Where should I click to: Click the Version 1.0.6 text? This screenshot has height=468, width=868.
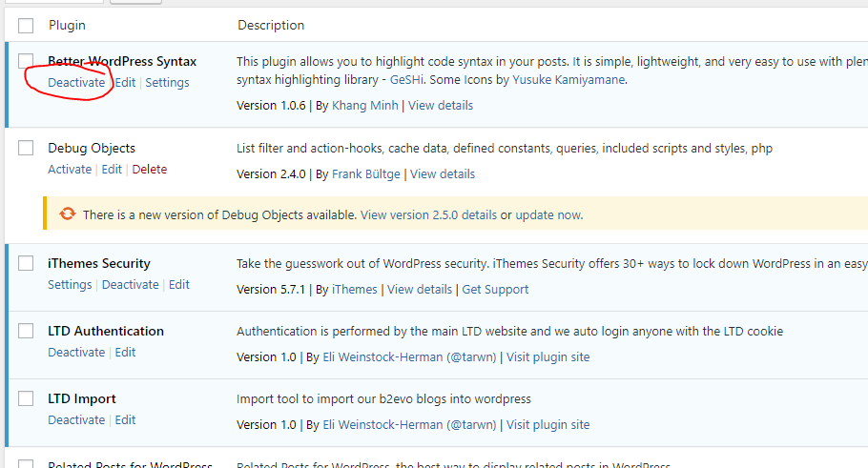(x=271, y=106)
